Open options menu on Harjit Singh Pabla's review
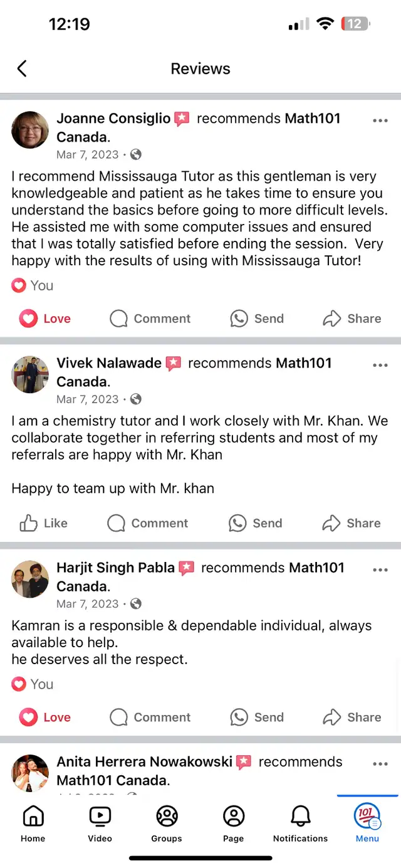This screenshot has height=868, width=401. (380, 570)
